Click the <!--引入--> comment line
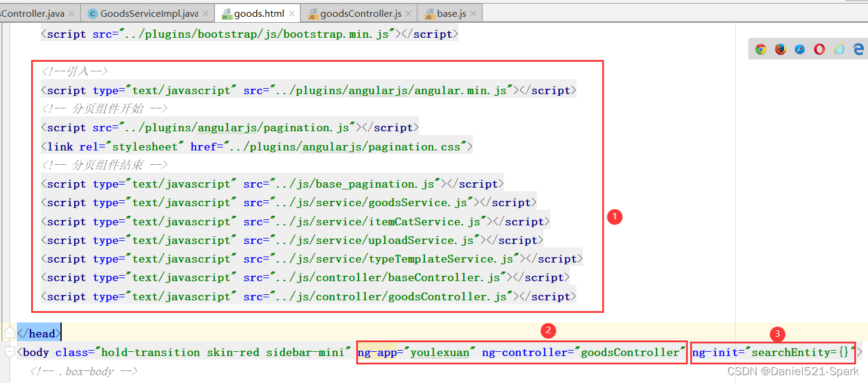This screenshot has width=868, height=383. pos(75,71)
